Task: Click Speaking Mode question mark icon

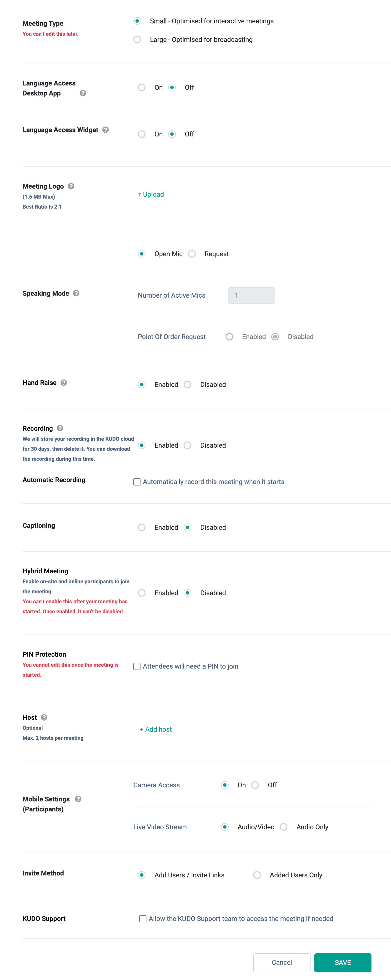Action: [x=76, y=293]
